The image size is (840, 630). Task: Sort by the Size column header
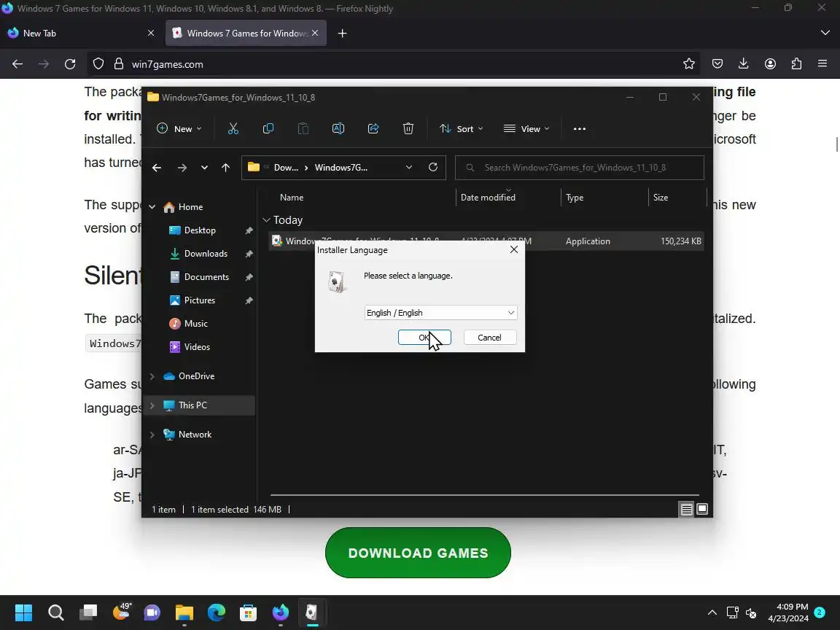tap(661, 197)
